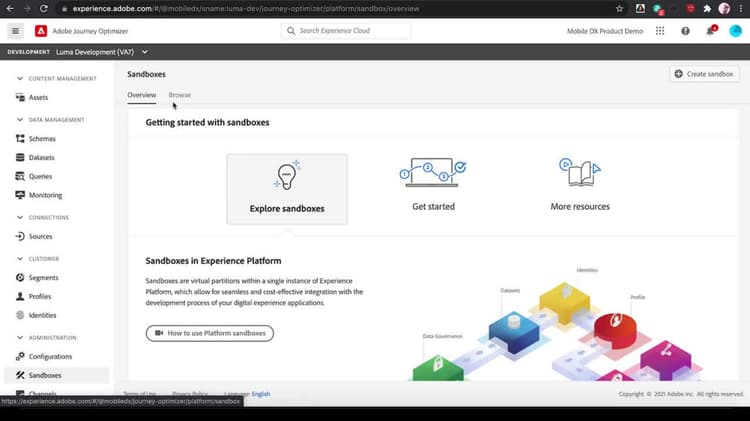Click the Adobe logo icon
The width and height of the screenshot is (750, 421).
41,31
